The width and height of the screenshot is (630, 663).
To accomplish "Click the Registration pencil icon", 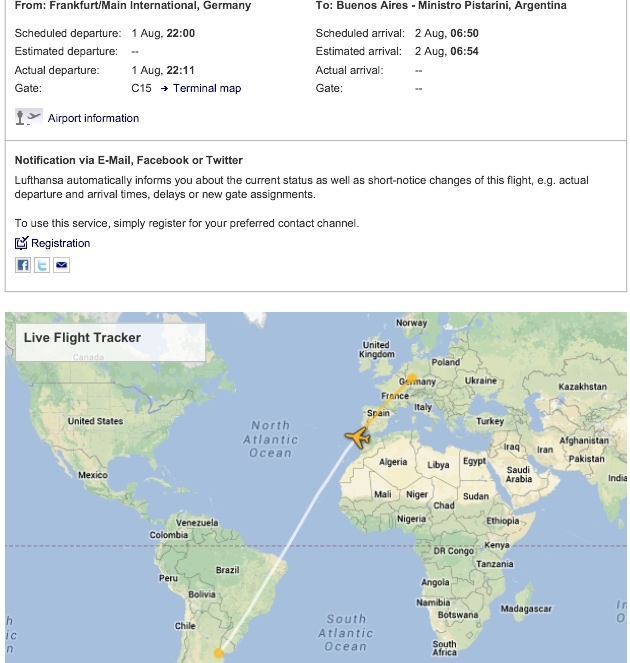I will 22,243.
